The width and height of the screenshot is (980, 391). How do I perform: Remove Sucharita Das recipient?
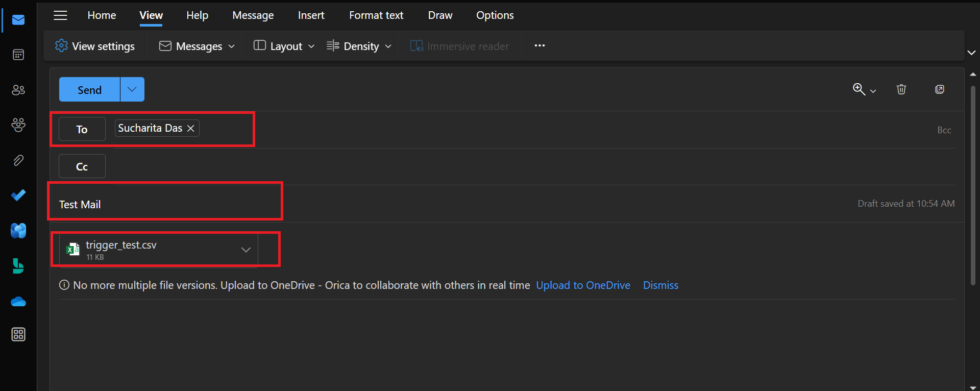click(x=191, y=128)
